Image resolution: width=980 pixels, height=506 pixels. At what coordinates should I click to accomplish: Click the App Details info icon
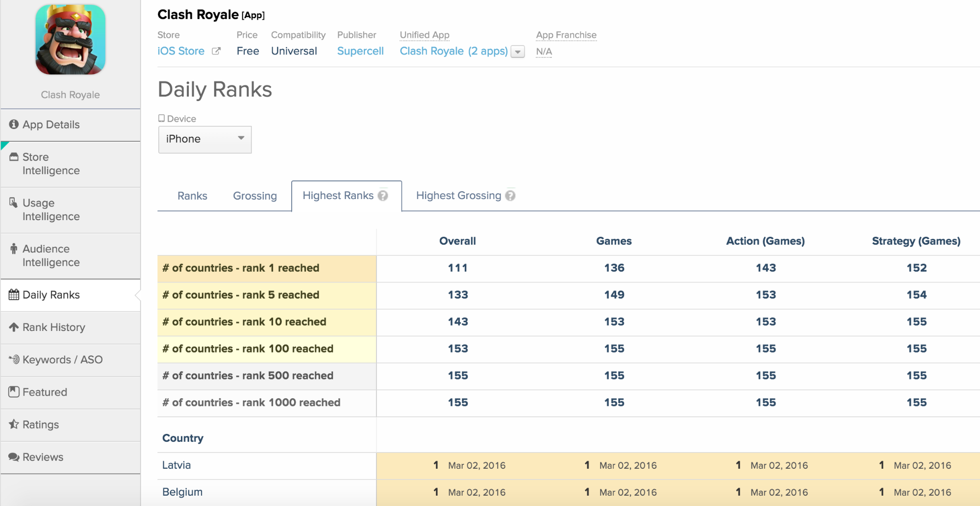pos(14,125)
